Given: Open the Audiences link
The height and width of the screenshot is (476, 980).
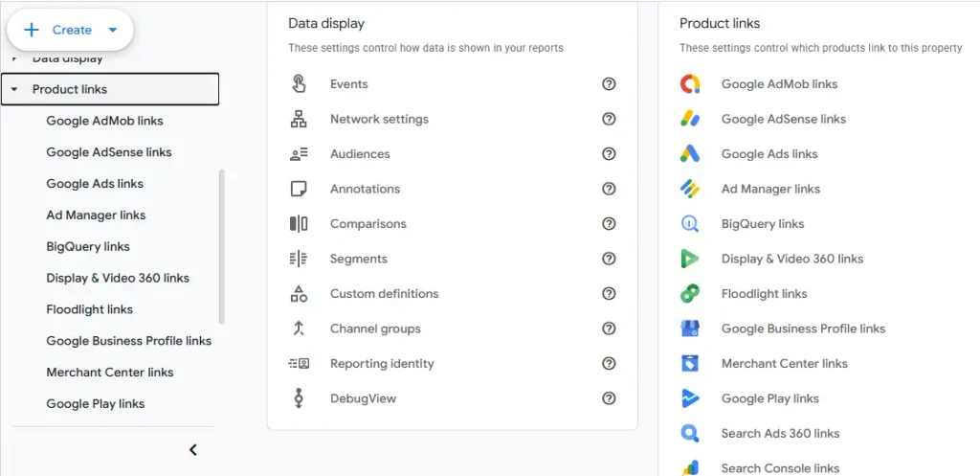Looking at the screenshot, I should click(360, 154).
